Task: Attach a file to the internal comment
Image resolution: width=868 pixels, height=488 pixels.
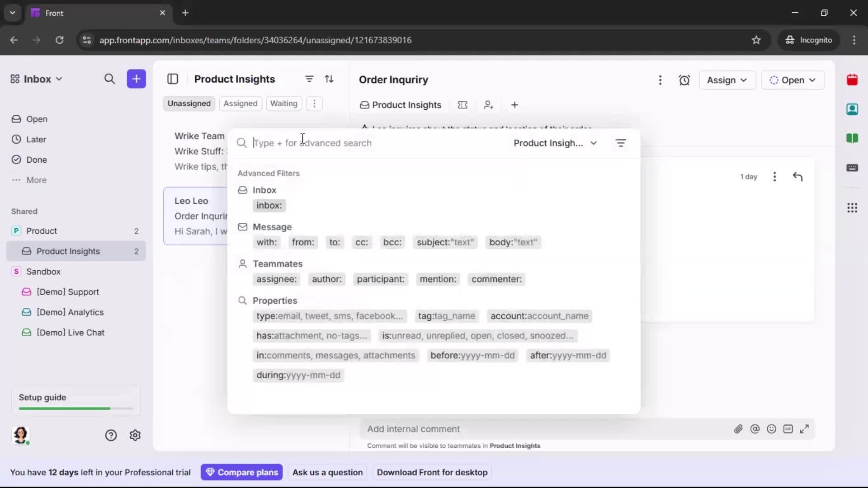Action: [x=739, y=429]
